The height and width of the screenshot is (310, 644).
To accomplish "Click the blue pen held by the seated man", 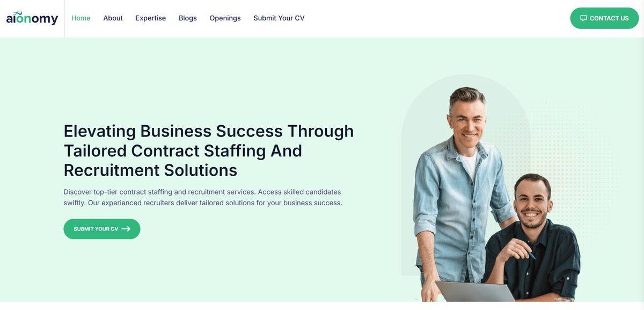I will click(x=531, y=255).
